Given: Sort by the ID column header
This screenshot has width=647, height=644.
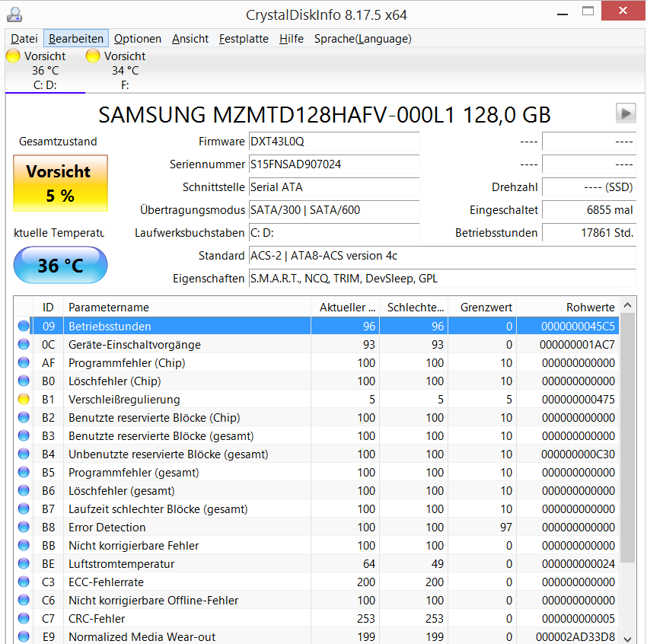Looking at the screenshot, I should [x=48, y=307].
